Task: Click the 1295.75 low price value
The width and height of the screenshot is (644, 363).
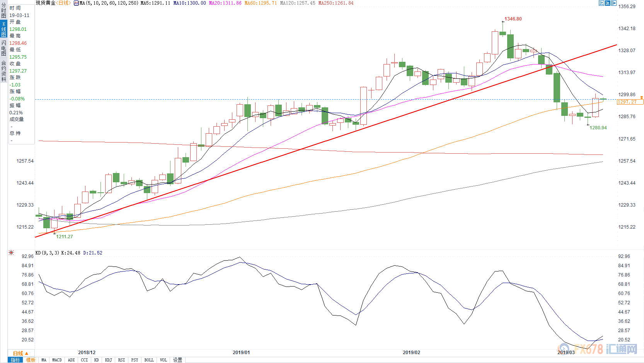Action: pos(18,57)
